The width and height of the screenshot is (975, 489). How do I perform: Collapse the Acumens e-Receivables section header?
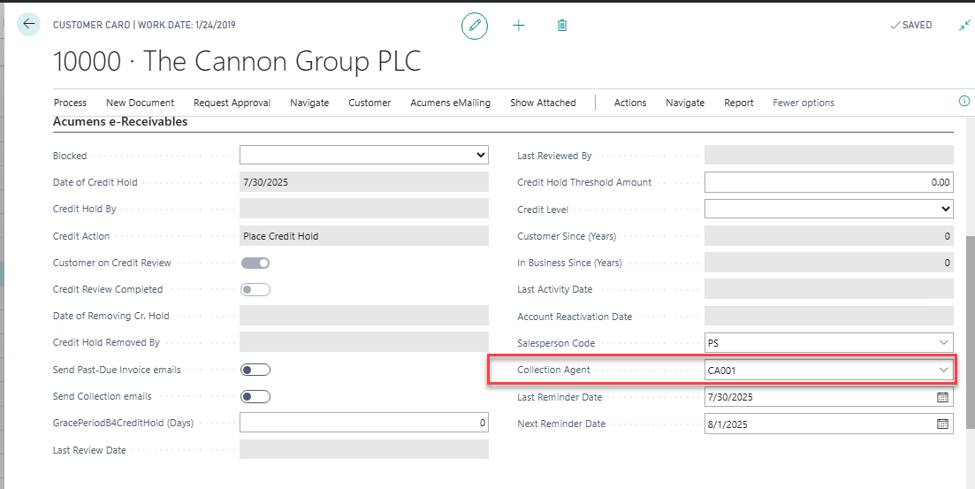[120, 122]
